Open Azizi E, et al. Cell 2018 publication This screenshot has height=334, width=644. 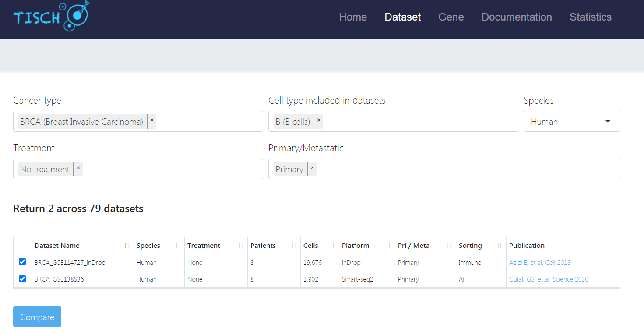[540, 263]
